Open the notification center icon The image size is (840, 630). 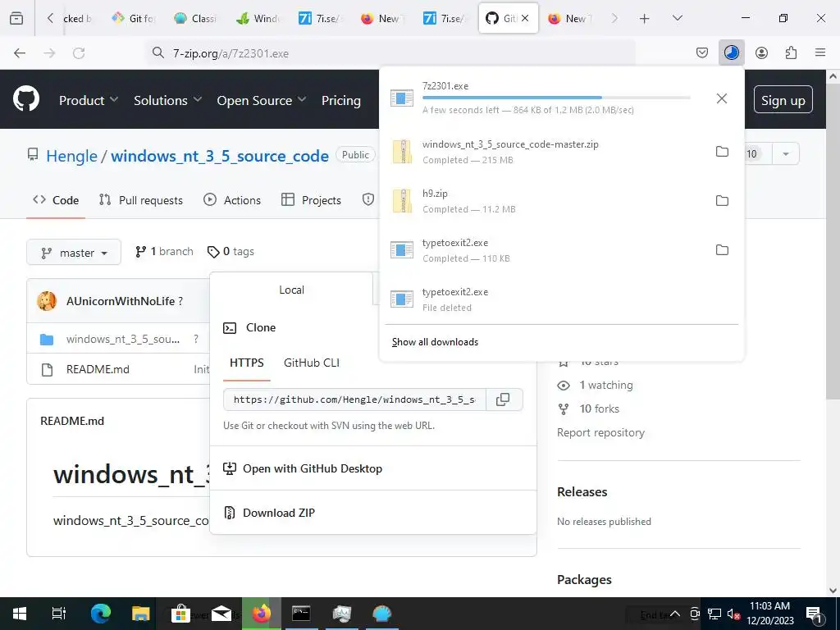[x=814, y=614]
